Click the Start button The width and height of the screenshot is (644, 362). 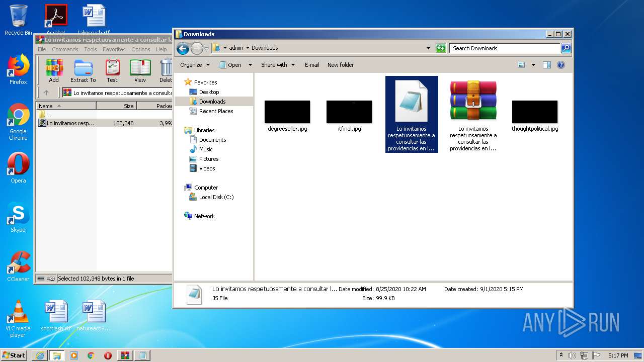click(x=14, y=355)
